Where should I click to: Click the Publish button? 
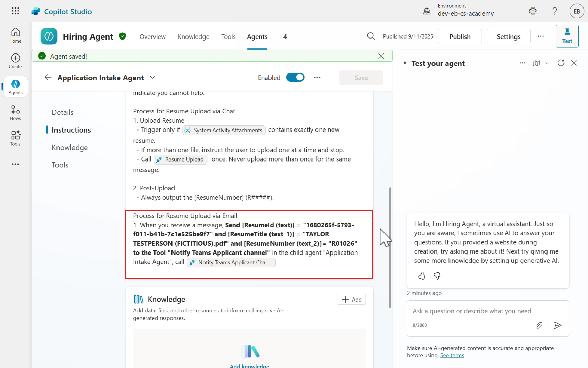click(x=460, y=36)
